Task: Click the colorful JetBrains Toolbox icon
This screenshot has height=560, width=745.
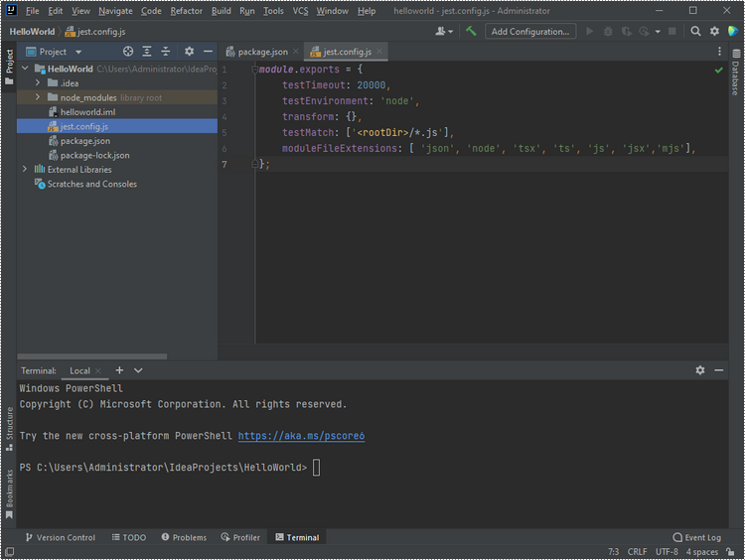Action: pyautogui.click(x=733, y=32)
